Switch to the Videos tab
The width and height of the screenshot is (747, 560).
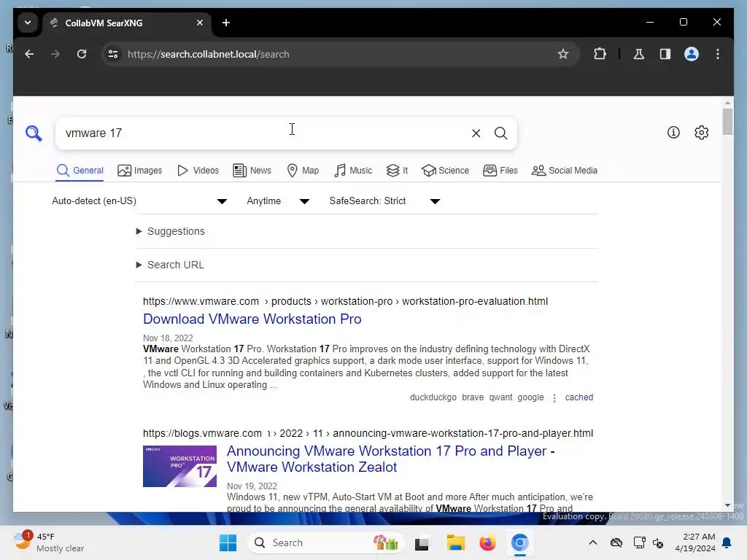tap(198, 171)
